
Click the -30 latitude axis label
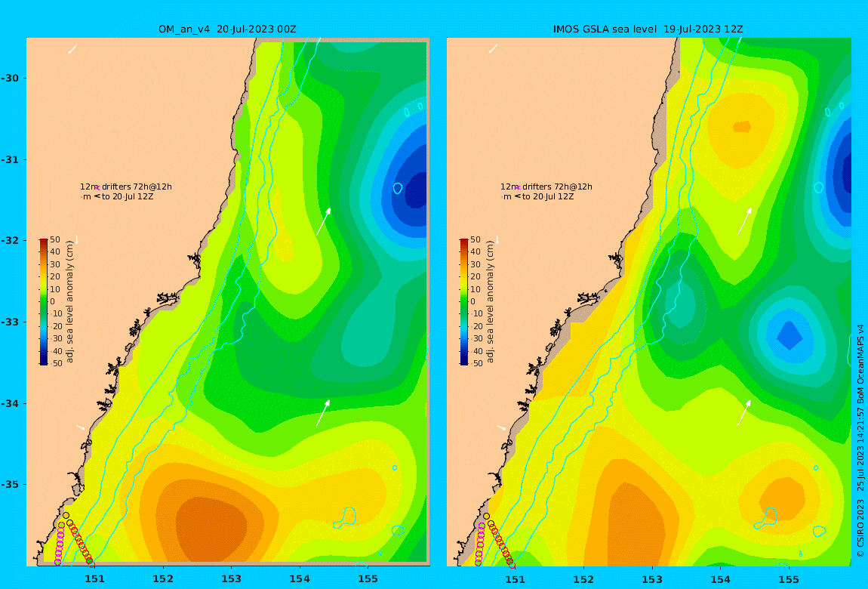(x=10, y=78)
